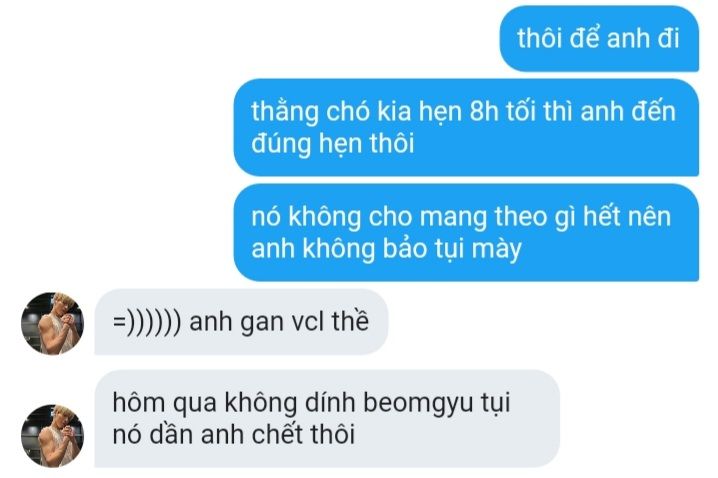Click the "thôi để anh đi" message bubble

[x=599, y=38]
